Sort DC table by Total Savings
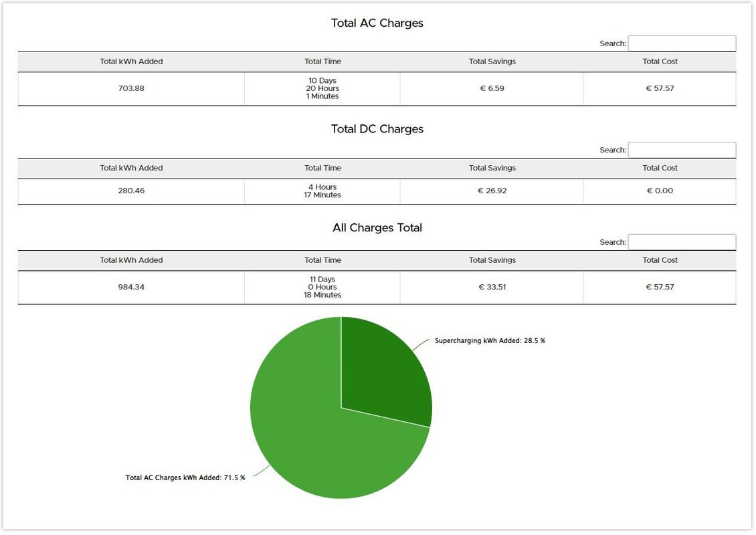This screenshot has width=756, height=535. click(x=492, y=169)
